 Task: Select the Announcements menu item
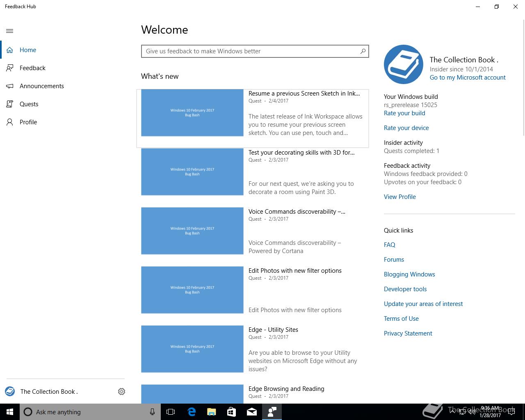click(65, 86)
